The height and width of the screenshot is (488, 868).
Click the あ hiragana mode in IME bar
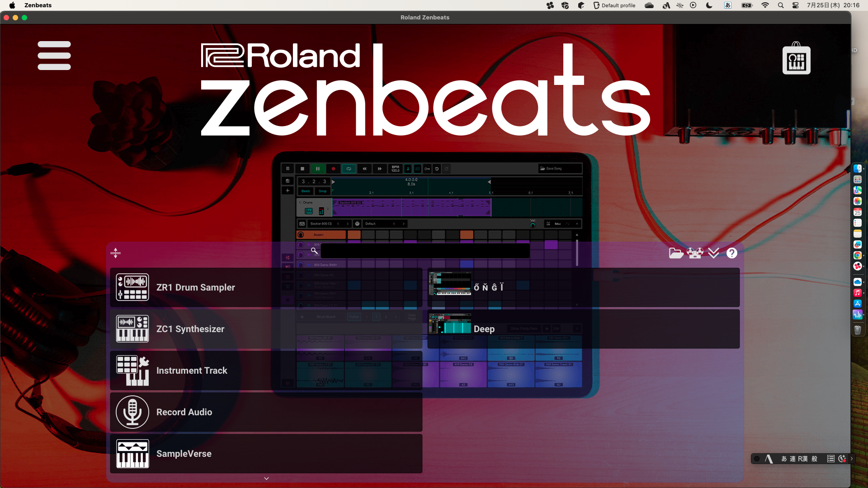pyautogui.click(x=784, y=459)
